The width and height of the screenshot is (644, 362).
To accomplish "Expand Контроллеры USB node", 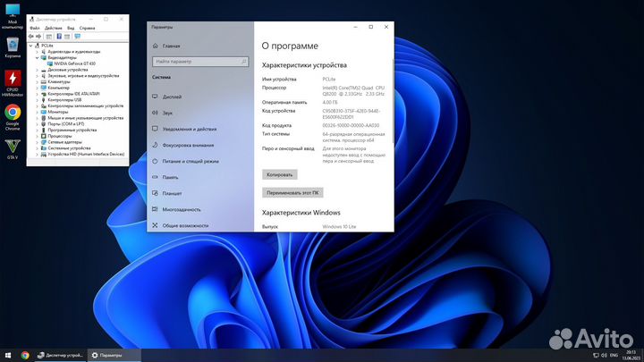I will (x=37, y=100).
